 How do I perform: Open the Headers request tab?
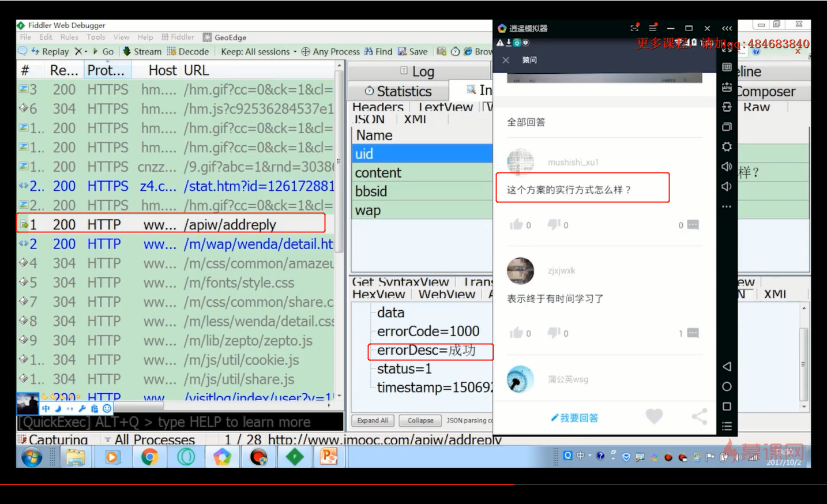(x=378, y=107)
